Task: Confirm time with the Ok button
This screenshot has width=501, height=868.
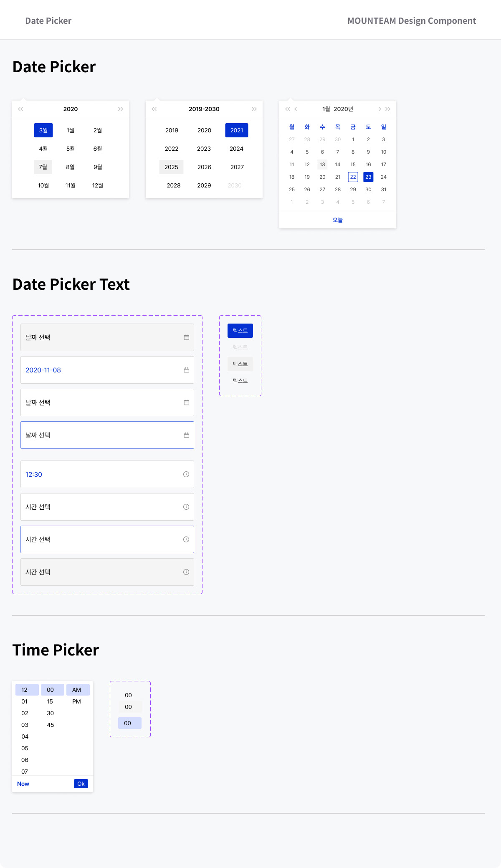Action: pyautogui.click(x=81, y=784)
